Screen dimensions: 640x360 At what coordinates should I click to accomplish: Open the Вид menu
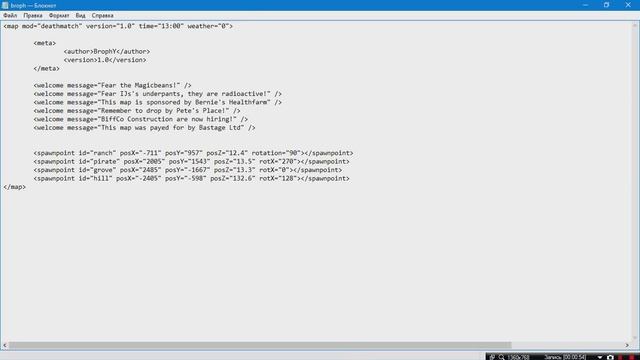[x=80, y=16]
